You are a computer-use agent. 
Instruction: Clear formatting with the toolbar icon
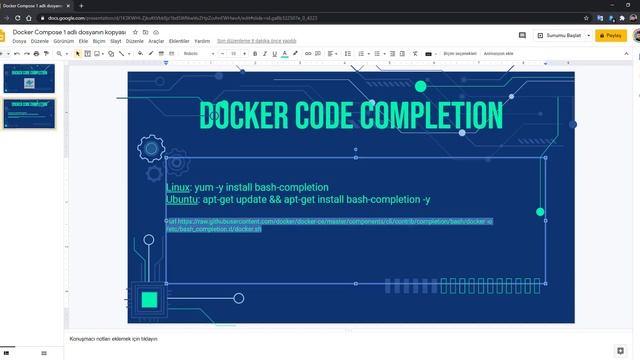click(x=415, y=53)
